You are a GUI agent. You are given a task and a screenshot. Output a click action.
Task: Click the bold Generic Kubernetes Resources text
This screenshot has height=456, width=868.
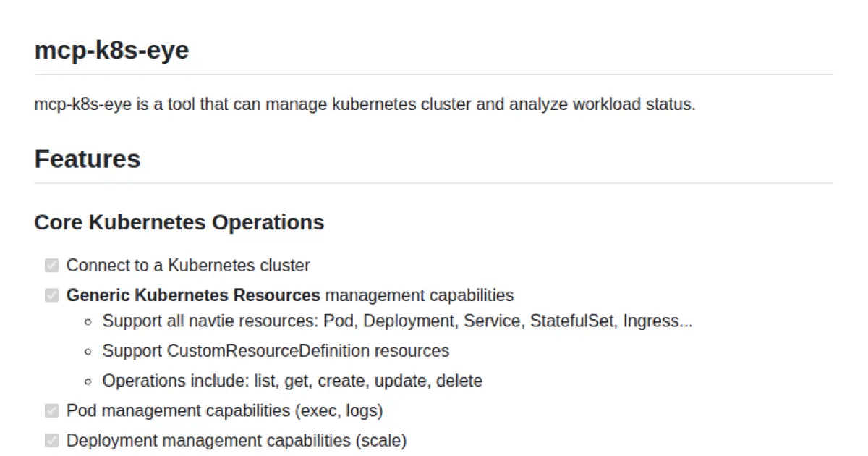click(x=193, y=295)
